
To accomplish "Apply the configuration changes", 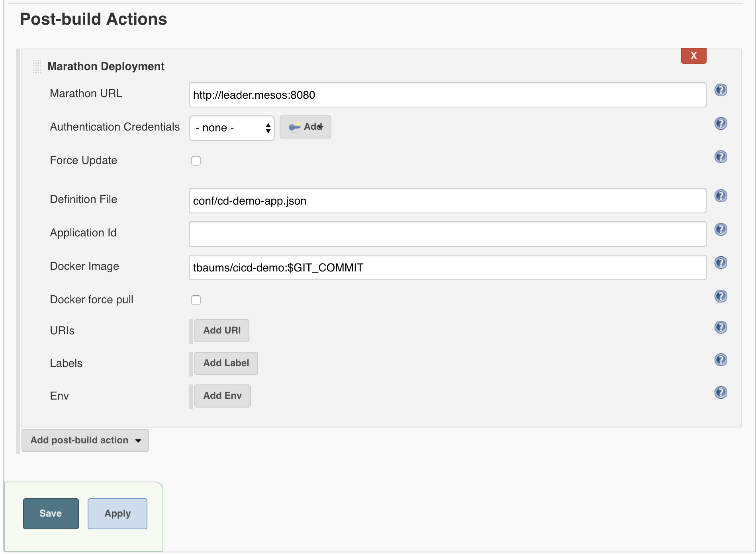I will (117, 513).
